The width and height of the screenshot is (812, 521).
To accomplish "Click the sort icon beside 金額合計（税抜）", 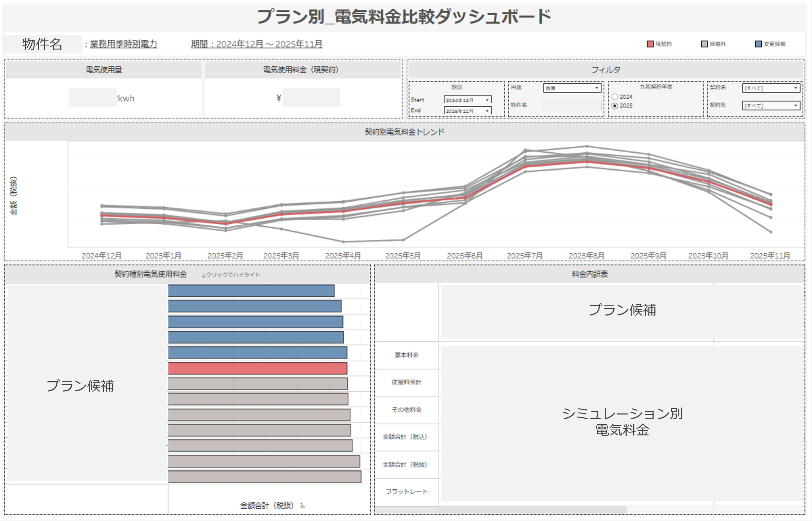I will coord(303,506).
